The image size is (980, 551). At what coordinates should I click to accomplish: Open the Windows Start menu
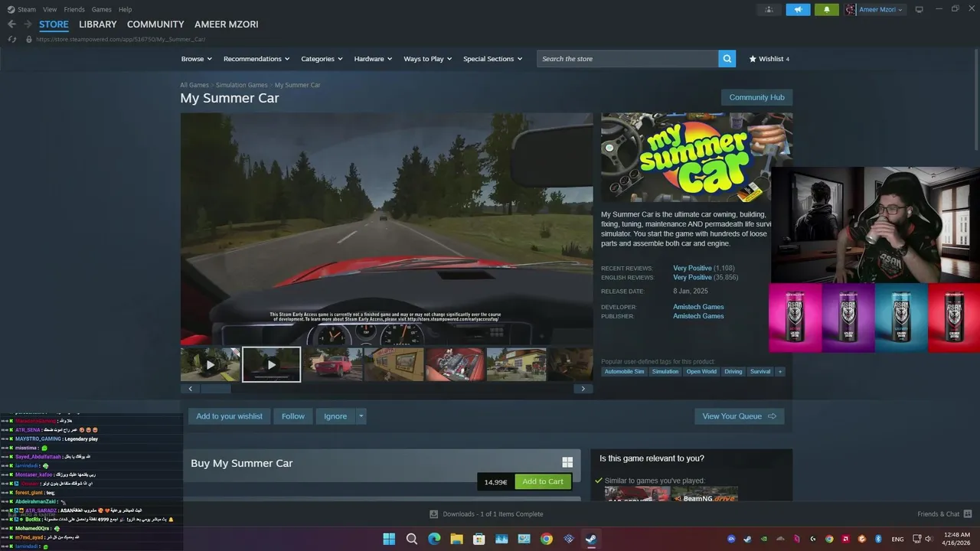coord(389,539)
